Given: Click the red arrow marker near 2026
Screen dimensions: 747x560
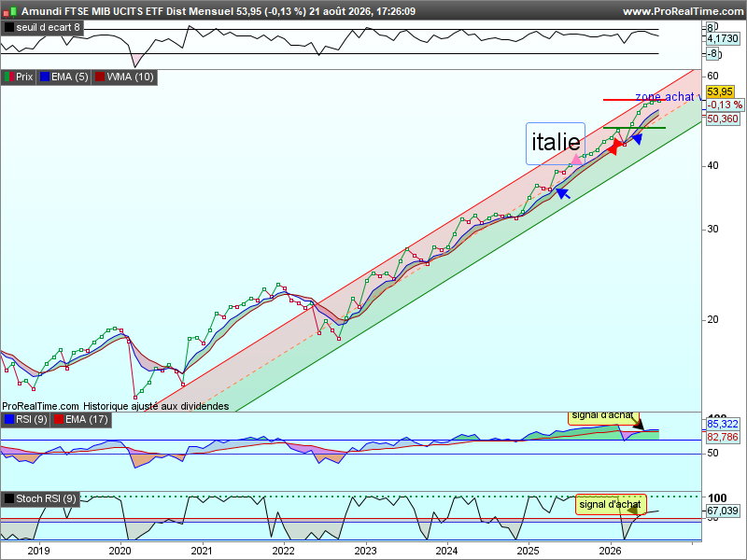Looking at the screenshot, I should point(616,147).
